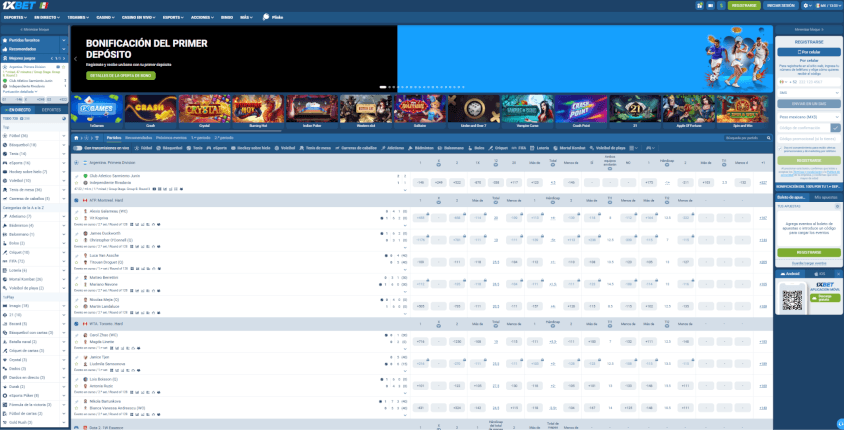Favorite the Carol Zhao vs Magda Linette match

coord(76,342)
